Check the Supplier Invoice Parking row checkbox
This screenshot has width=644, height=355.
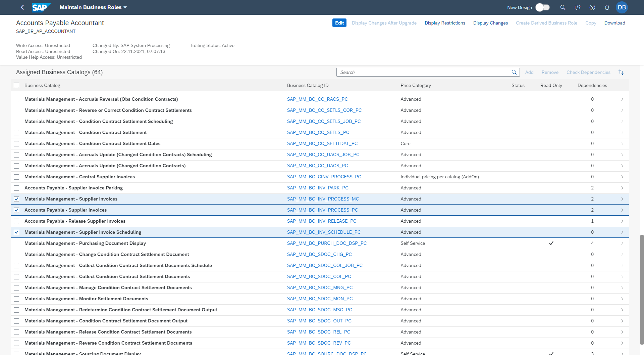[x=16, y=188]
